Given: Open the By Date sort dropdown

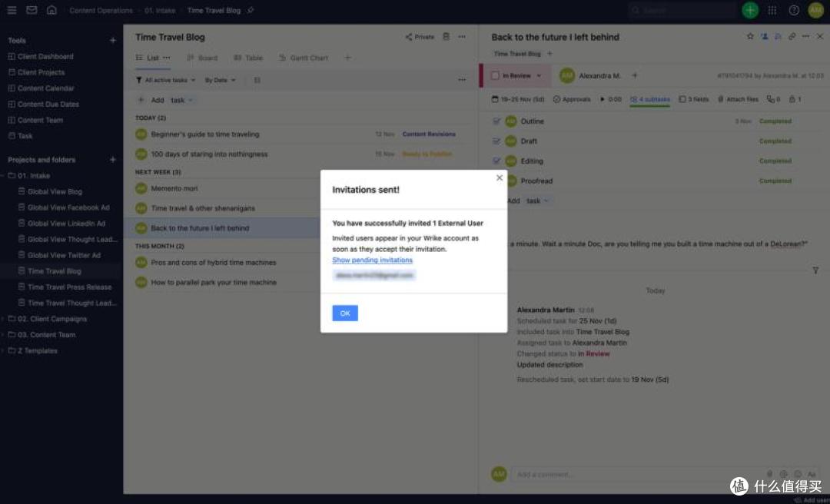Looking at the screenshot, I should (221, 80).
